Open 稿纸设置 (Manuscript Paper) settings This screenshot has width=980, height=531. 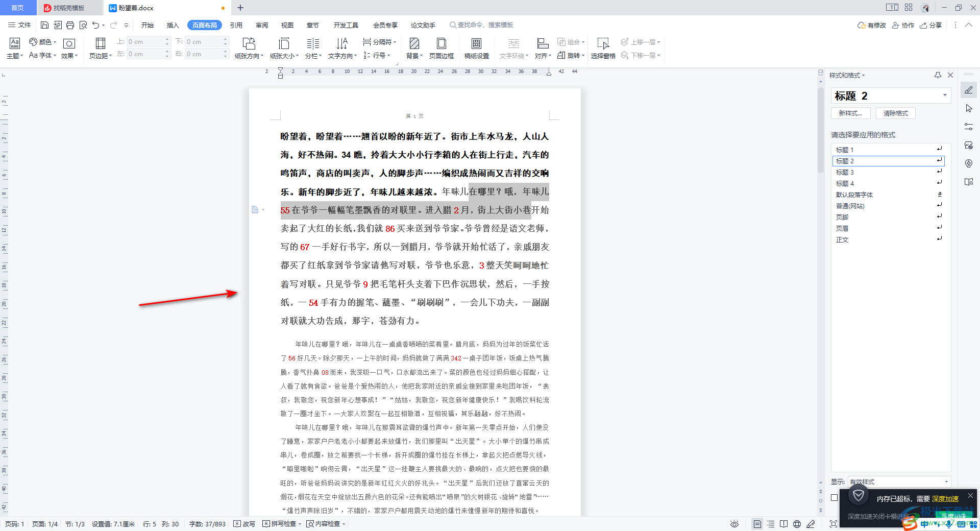point(476,49)
